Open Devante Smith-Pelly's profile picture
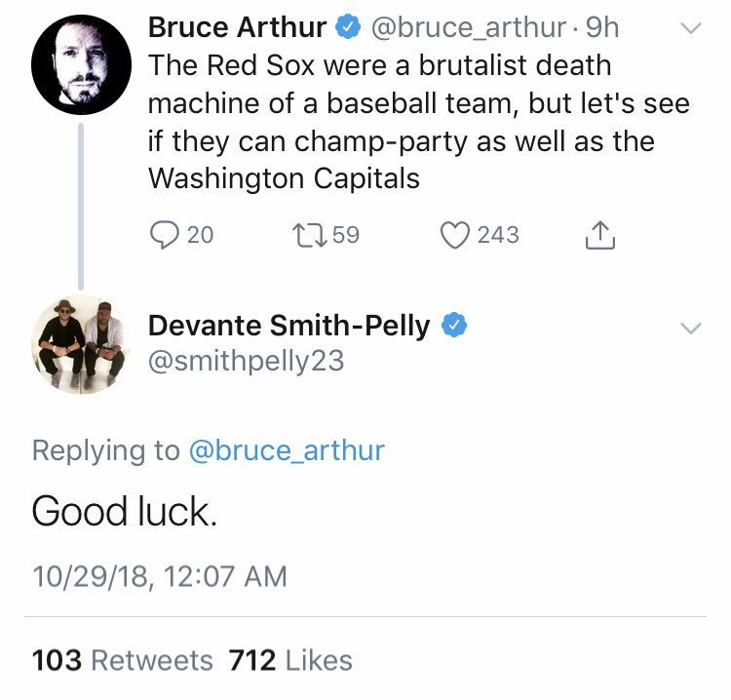 pyautogui.click(x=81, y=344)
